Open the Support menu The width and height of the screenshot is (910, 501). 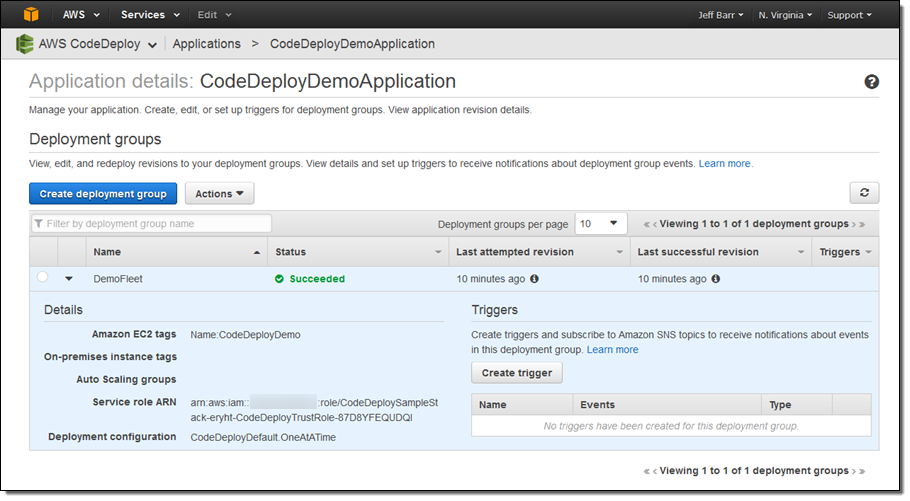coord(849,15)
